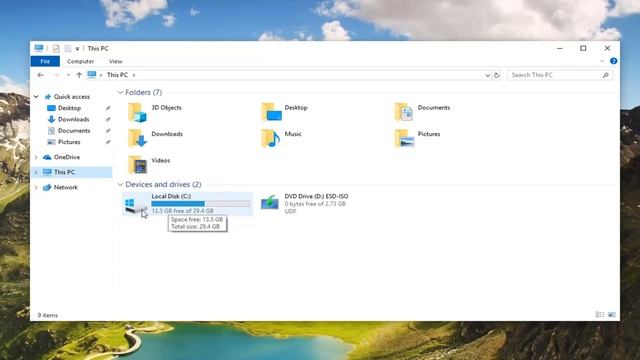Click the 'Local Disk (C:)' label
640x360 pixels.
pyautogui.click(x=171, y=196)
